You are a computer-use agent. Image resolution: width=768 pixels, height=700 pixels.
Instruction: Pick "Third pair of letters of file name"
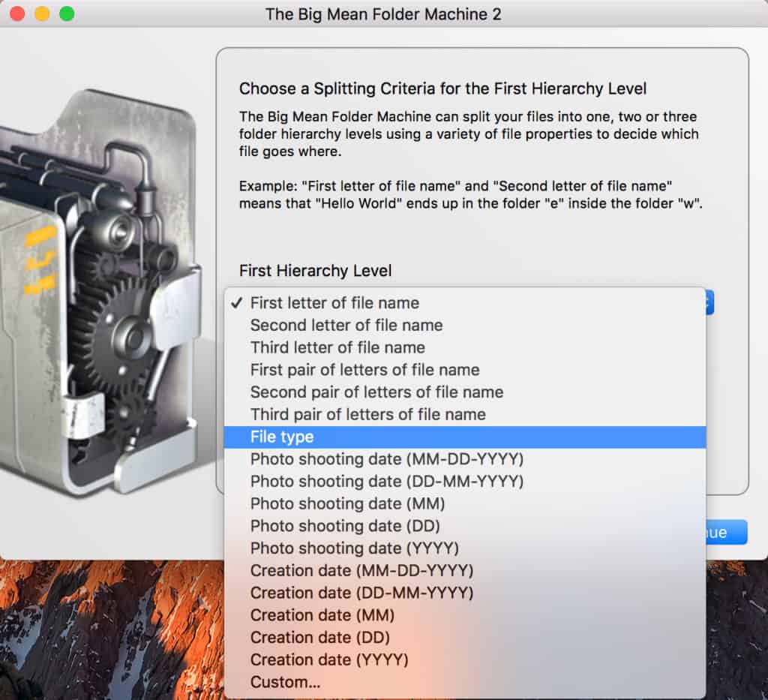point(367,414)
